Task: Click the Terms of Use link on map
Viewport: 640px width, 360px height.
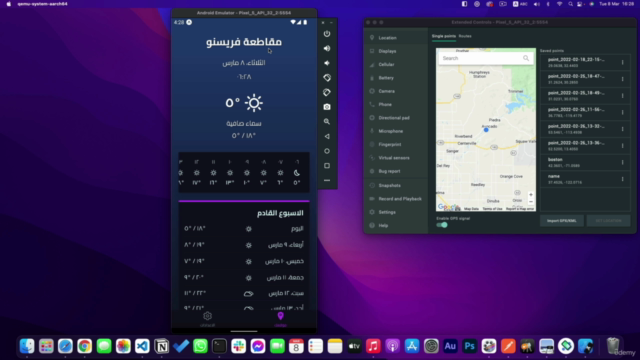Action: tap(493, 209)
